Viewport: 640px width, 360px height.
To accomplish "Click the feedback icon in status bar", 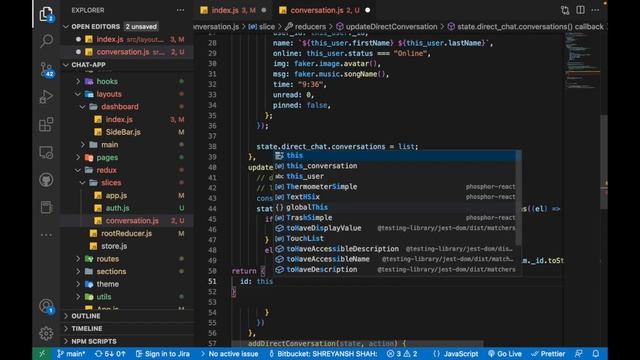I will 579,354.
